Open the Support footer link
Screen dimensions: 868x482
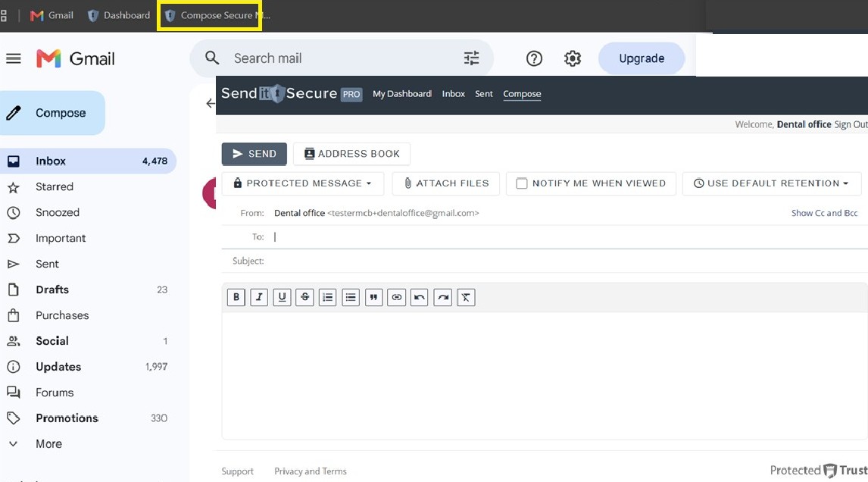click(238, 471)
